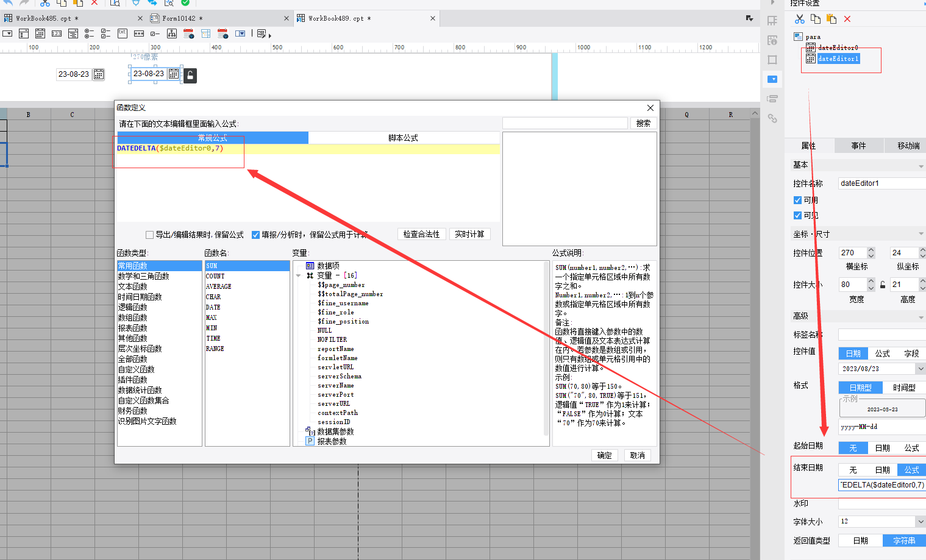Click the function search input field

[x=565, y=123]
